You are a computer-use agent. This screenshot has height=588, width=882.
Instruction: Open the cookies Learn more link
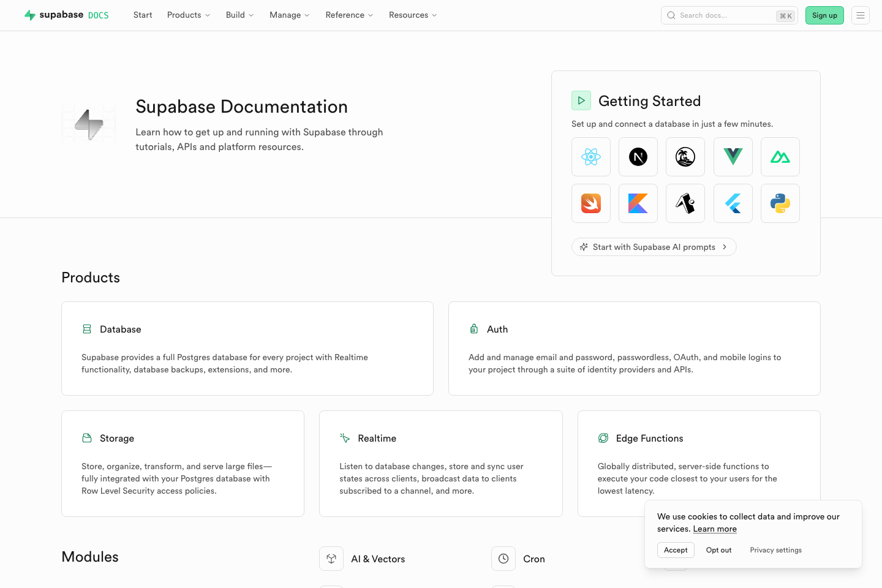point(714,529)
